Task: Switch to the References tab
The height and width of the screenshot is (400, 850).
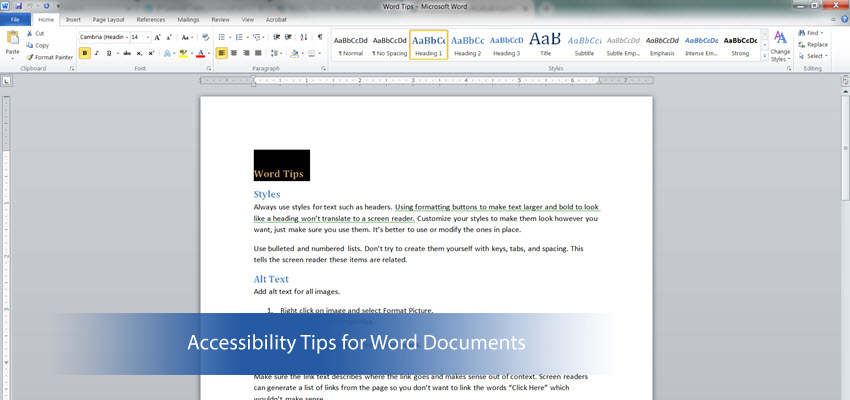Action: click(151, 20)
